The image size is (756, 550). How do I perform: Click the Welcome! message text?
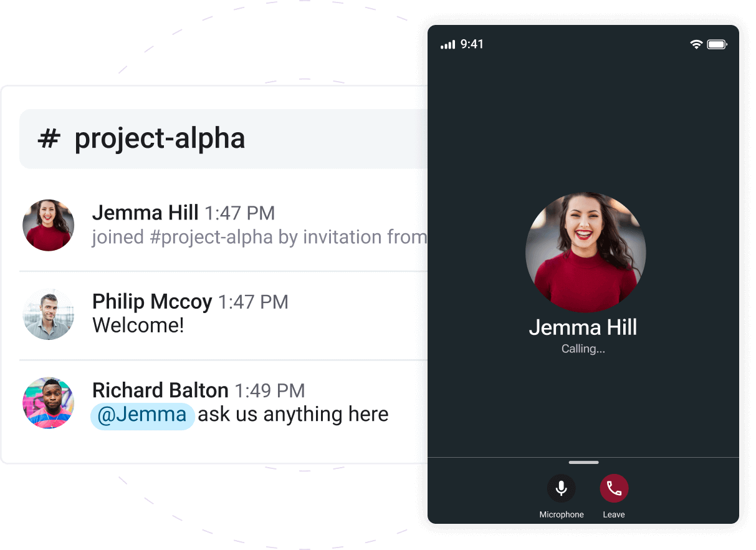coord(138,326)
